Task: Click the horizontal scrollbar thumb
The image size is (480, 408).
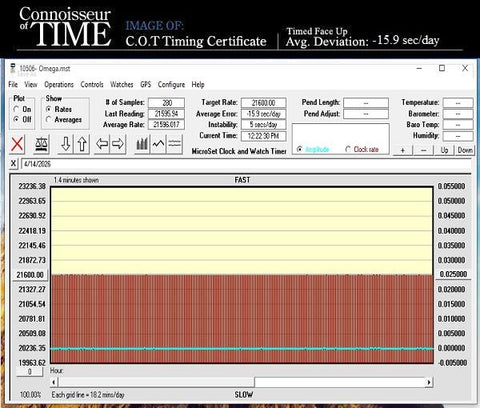Action: [156, 382]
